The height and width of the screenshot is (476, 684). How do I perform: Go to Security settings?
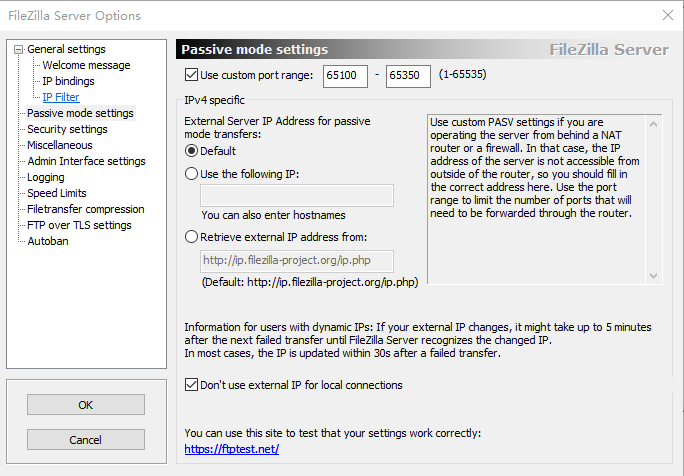(x=67, y=129)
